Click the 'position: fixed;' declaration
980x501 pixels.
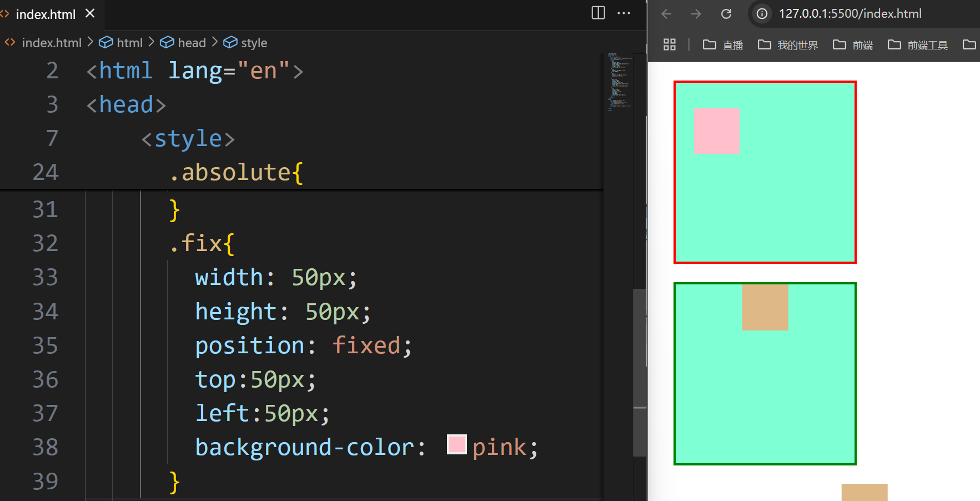click(x=304, y=345)
